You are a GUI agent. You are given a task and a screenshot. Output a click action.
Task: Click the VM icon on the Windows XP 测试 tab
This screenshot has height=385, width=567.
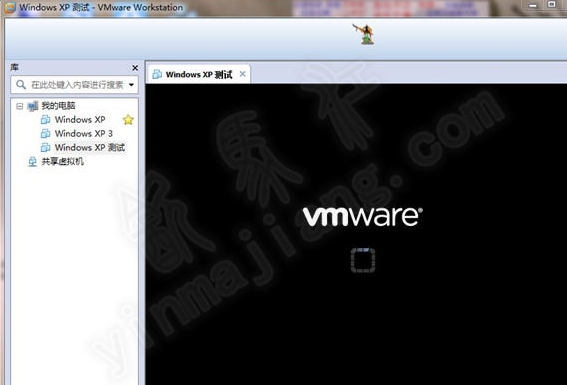(x=157, y=74)
